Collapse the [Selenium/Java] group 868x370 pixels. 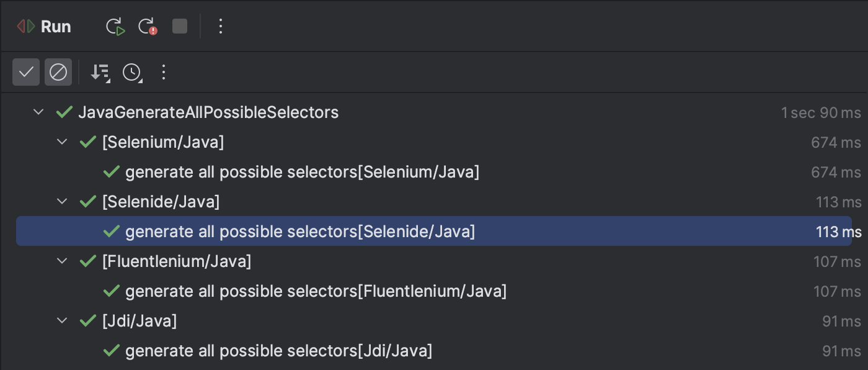click(62, 142)
